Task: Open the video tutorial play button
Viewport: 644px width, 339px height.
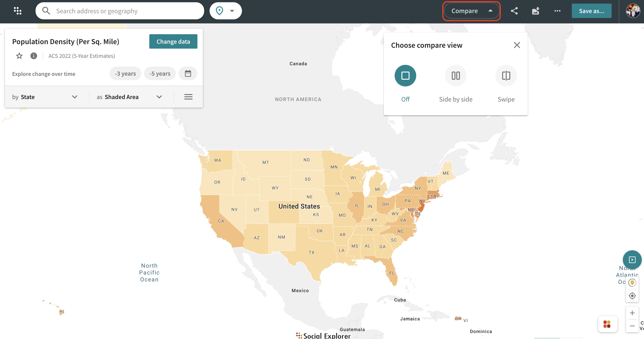Action: [632, 260]
